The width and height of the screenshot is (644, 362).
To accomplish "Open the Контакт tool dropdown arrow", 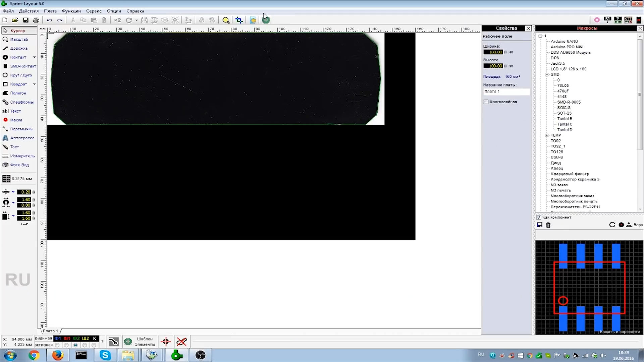I will pyautogui.click(x=34, y=57).
